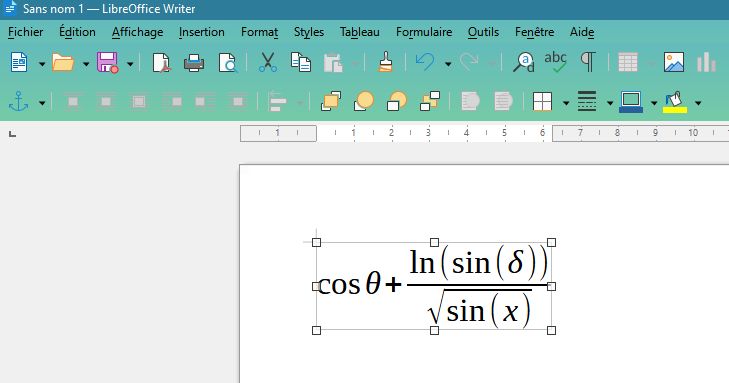Activate the Clone Formatting paintbrush
Screen dimensions: 729x383
385,62
